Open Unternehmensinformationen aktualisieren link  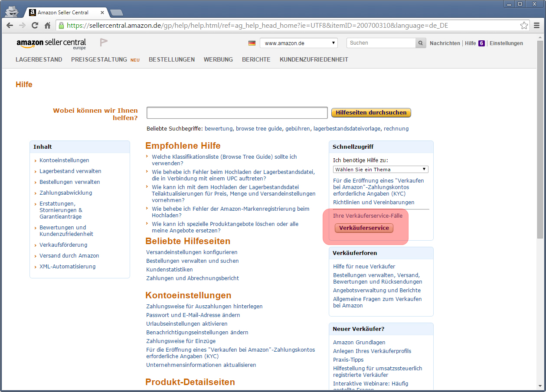(201, 365)
